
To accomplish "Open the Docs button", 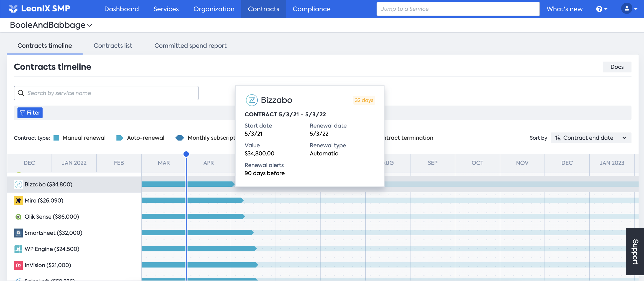I will pos(617,67).
